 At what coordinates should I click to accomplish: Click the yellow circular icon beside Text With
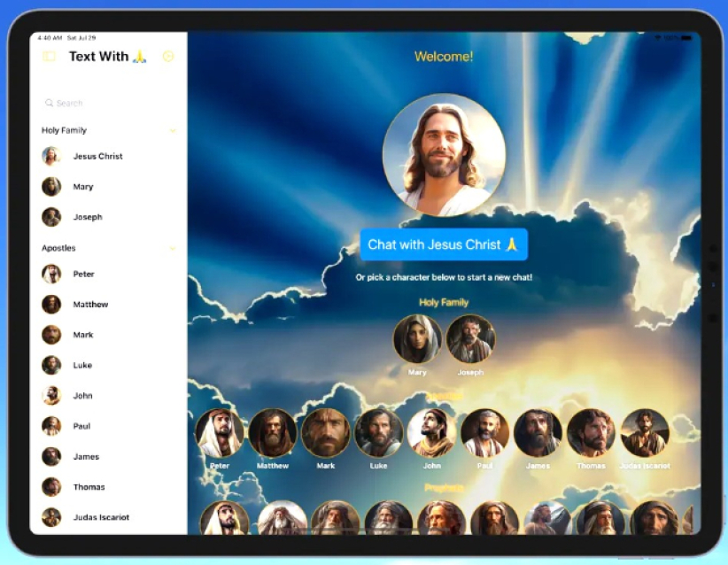(168, 57)
